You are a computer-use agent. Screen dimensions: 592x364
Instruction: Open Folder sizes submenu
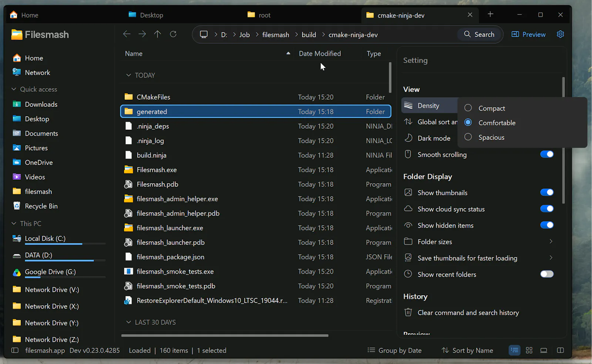coord(480,241)
